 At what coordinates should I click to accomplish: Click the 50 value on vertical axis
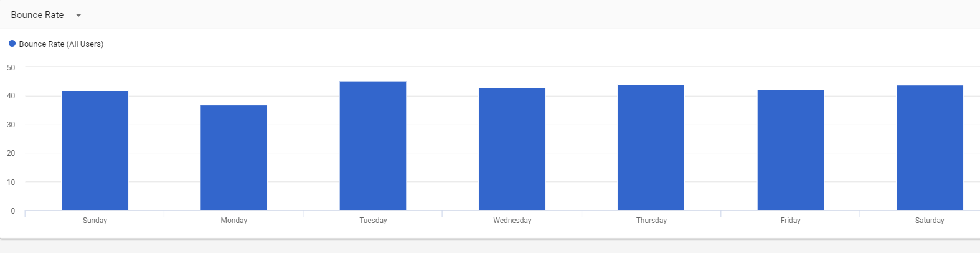pyautogui.click(x=11, y=67)
